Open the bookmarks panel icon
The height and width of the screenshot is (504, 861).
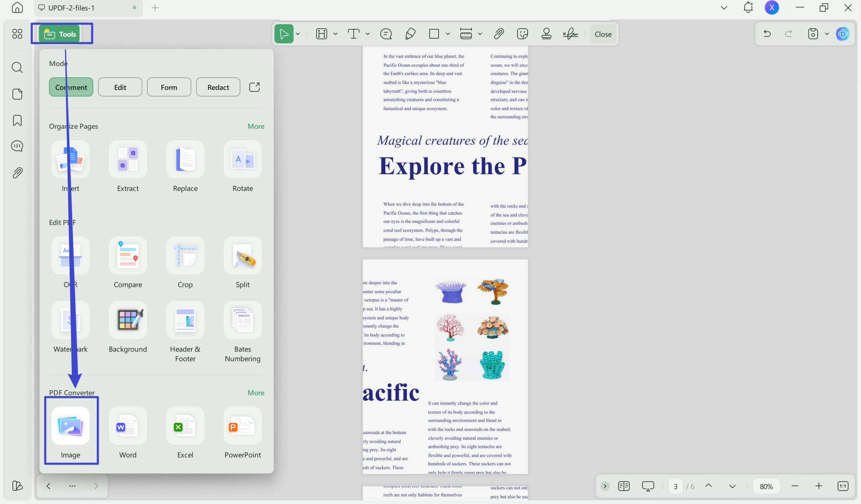[17, 120]
